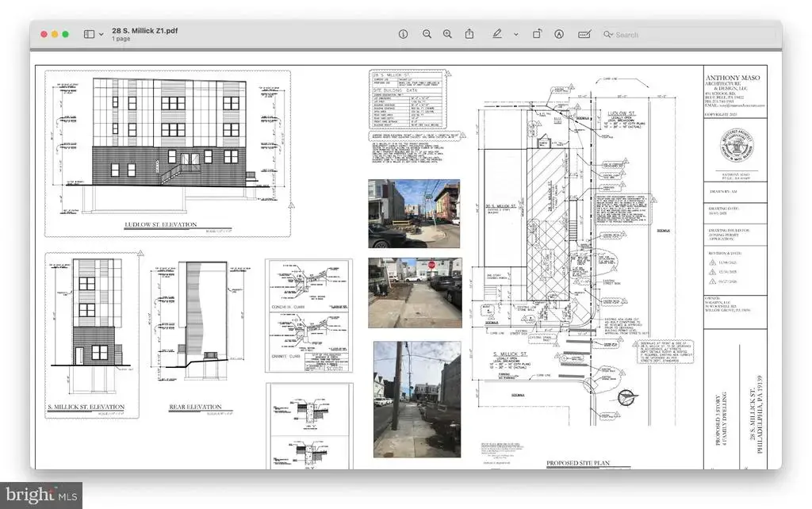812x509 pixels.
Task: Minimize the Preview window with the yellow button
Action: click(55, 34)
